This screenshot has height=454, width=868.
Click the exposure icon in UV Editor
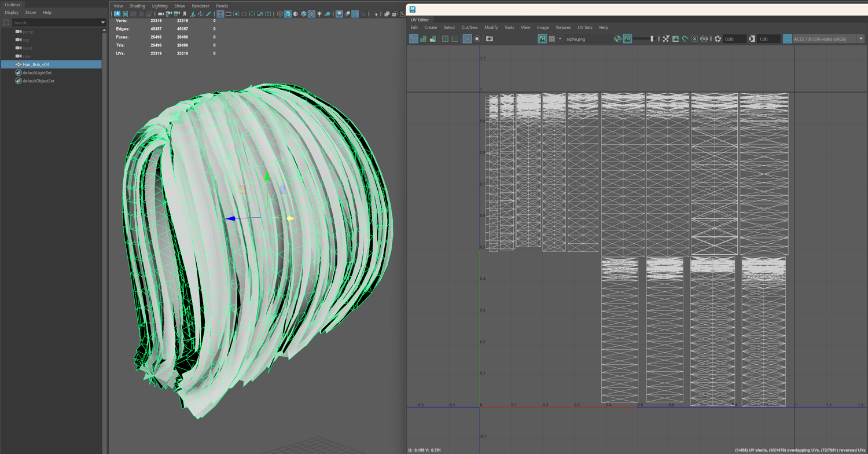(718, 39)
